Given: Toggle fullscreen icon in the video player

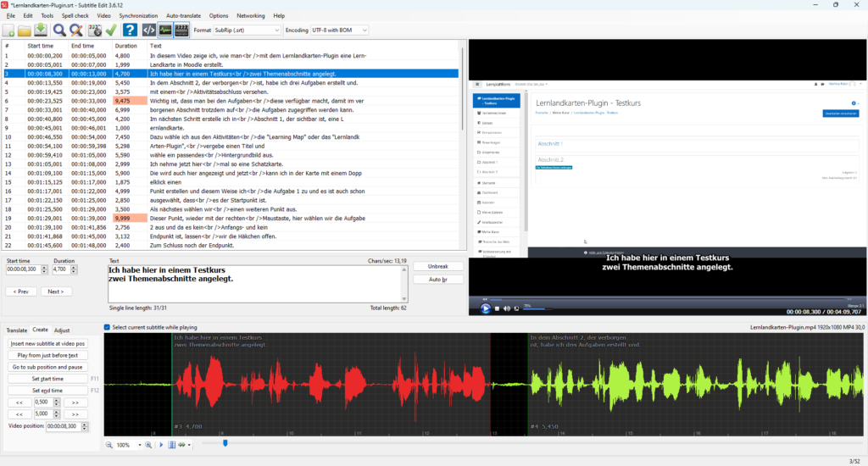Looking at the screenshot, I should 516,308.
